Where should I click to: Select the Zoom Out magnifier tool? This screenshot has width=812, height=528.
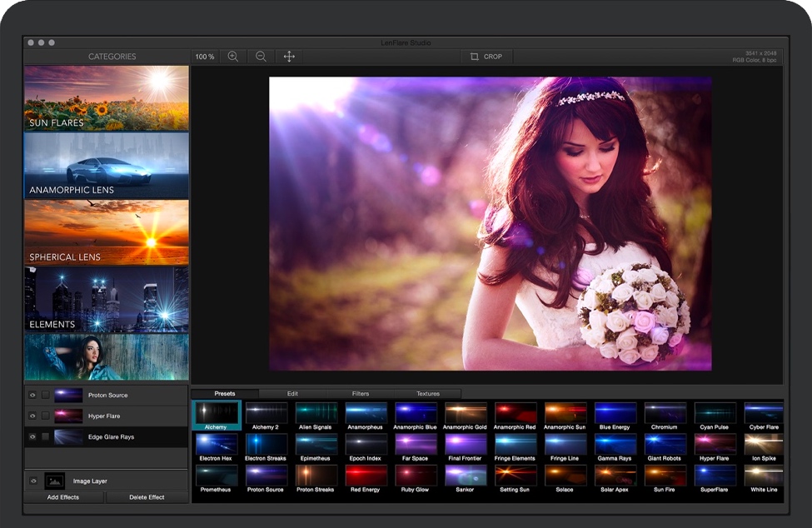[x=260, y=56]
